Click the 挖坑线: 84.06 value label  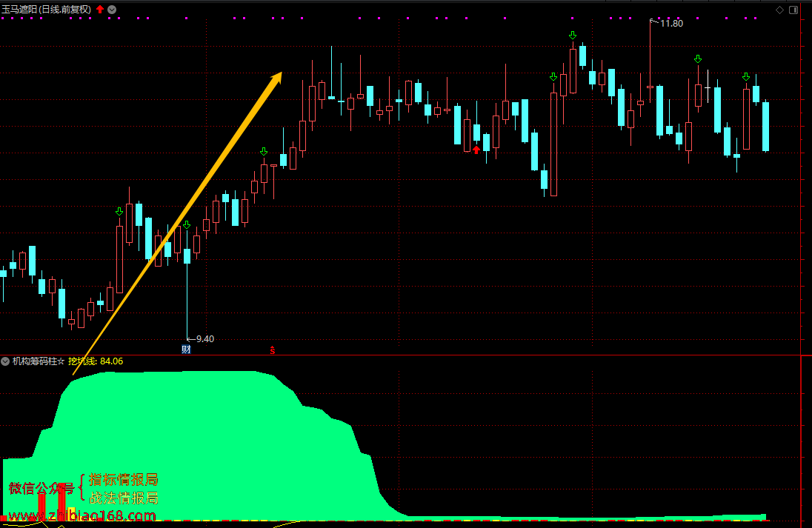point(96,361)
